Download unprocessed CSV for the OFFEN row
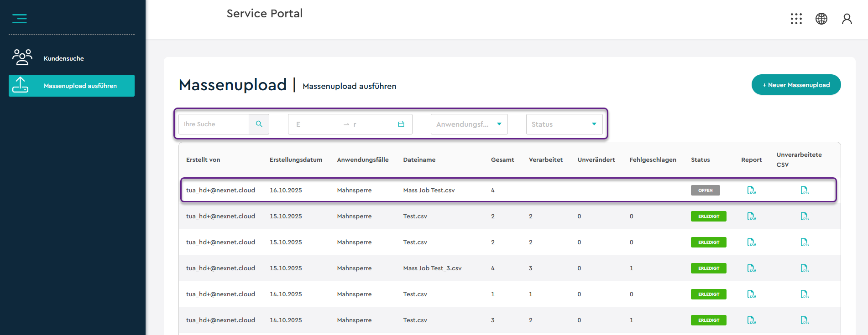Viewport: 868px width, 335px height. (805, 190)
